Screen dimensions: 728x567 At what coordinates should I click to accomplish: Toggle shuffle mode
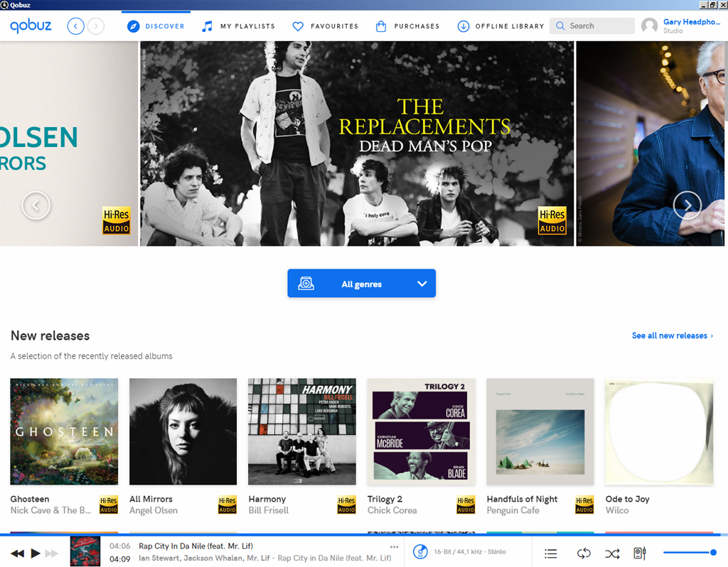[x=612, y=553]
